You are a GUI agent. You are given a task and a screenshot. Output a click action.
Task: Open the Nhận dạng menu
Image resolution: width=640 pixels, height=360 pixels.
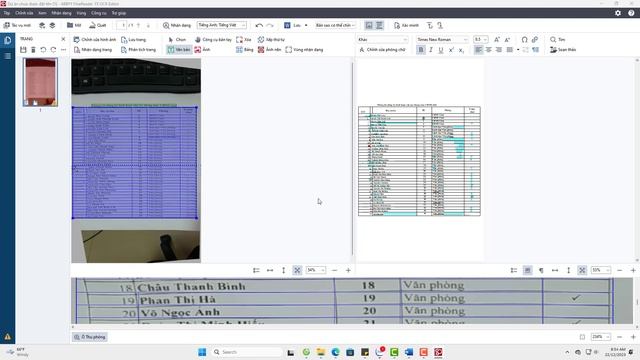click(61, 13)
